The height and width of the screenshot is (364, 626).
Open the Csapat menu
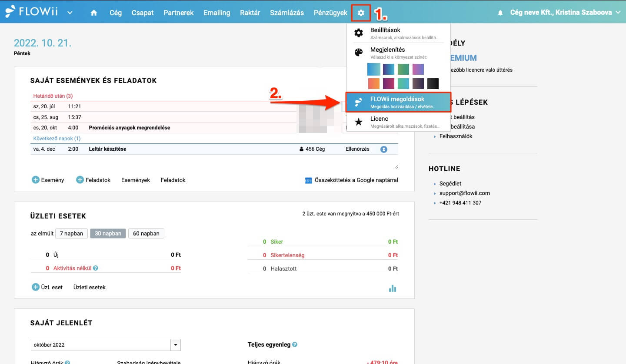tap(143, 13)
